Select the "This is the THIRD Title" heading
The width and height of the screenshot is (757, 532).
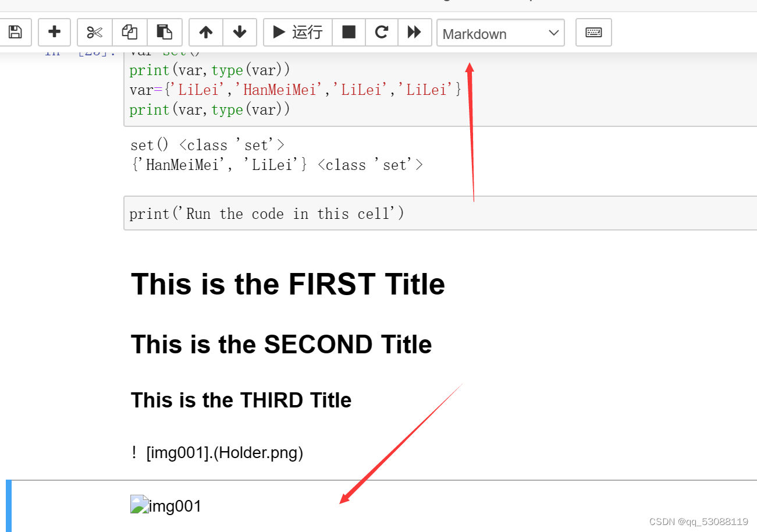[241, 400]
